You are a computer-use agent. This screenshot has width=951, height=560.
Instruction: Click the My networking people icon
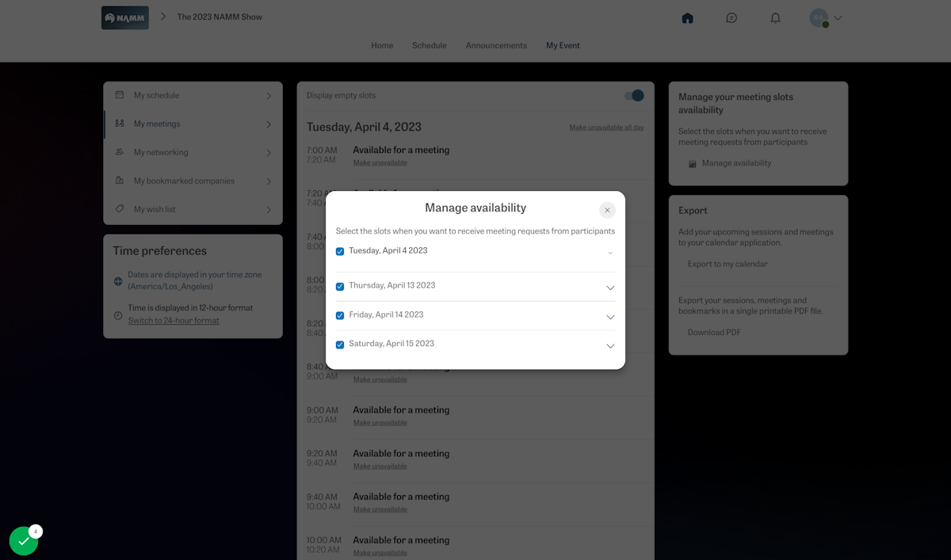(x=119, y=152)
